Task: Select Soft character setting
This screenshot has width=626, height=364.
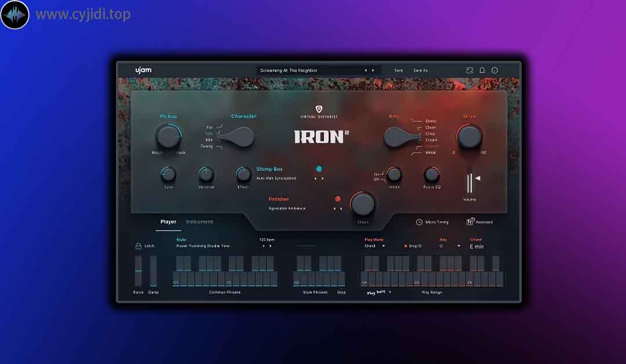Action: pyautogui.click(x=209, y=133)
